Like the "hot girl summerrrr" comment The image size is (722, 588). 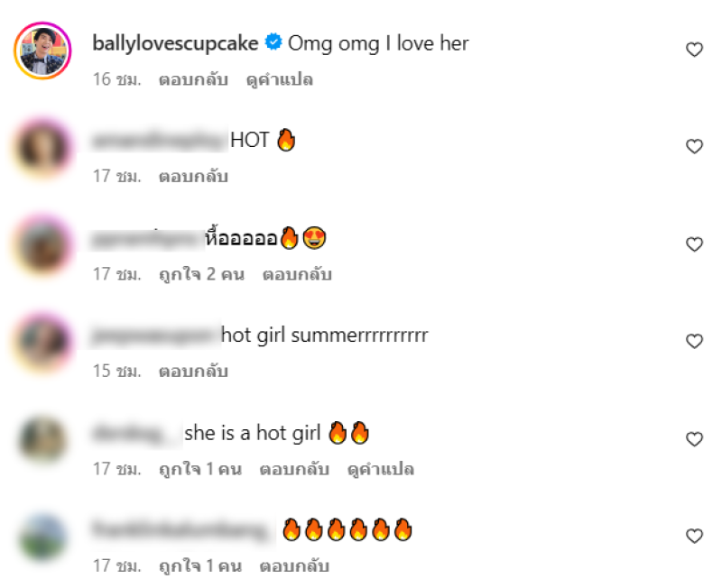(x=694, y=342)
